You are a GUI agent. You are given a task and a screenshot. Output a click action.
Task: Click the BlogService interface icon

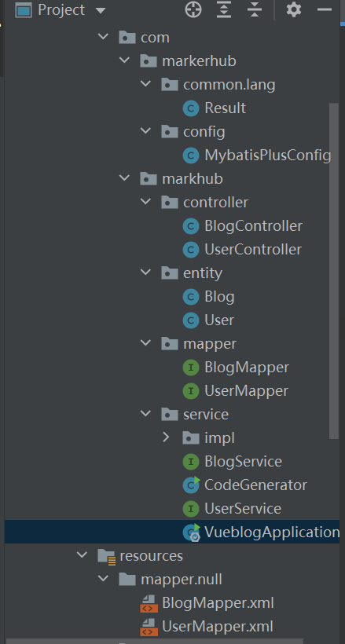tap(191, 462)
